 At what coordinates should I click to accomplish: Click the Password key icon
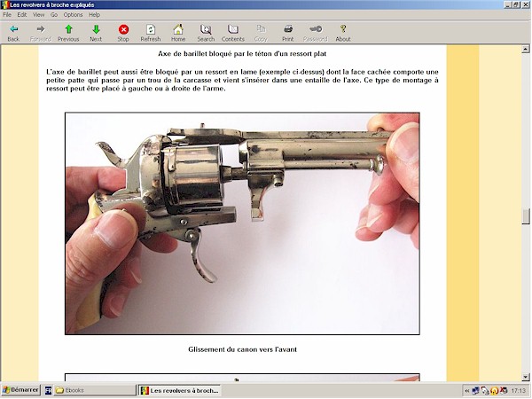(x=316, y=33)
